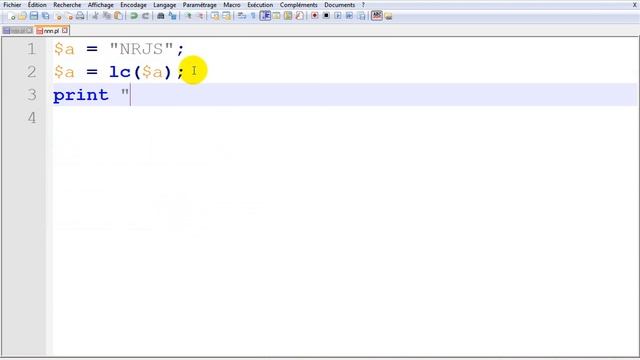The image size is (640, 360).
Task: Open the Recherche menu
Action: coord(67,5)
